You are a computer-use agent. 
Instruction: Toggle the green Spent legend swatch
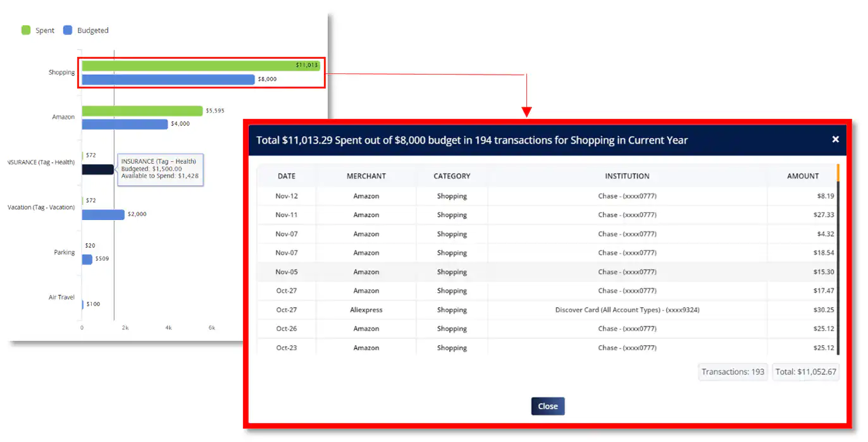(x=26, y=30)
